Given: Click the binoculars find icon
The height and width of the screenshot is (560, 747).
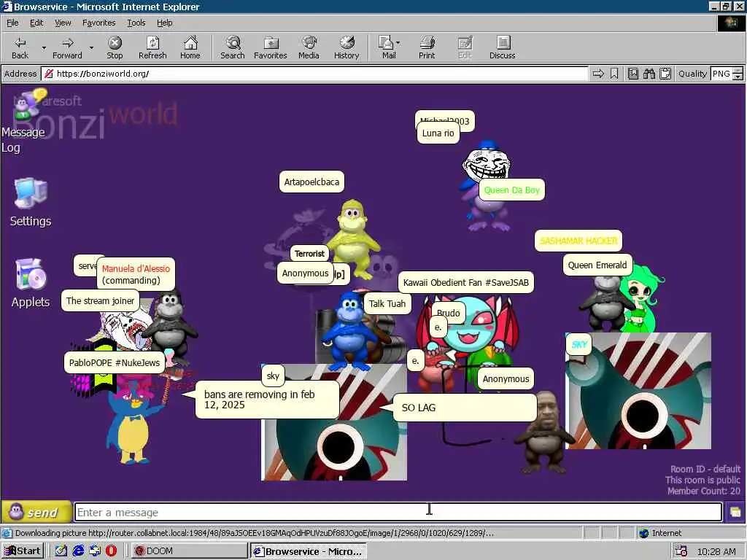Looking at the screenshot, I should pos(649,74).
